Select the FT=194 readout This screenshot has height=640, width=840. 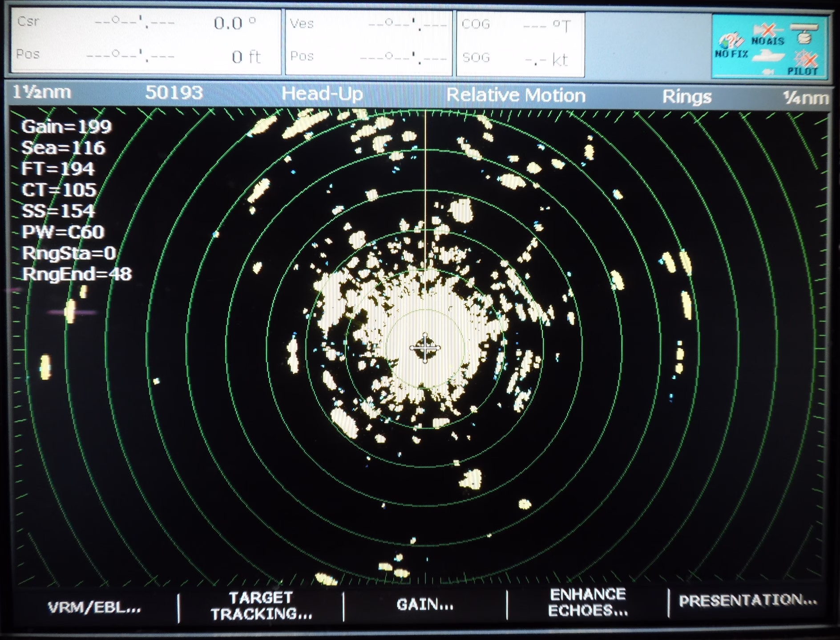point(58,169)
